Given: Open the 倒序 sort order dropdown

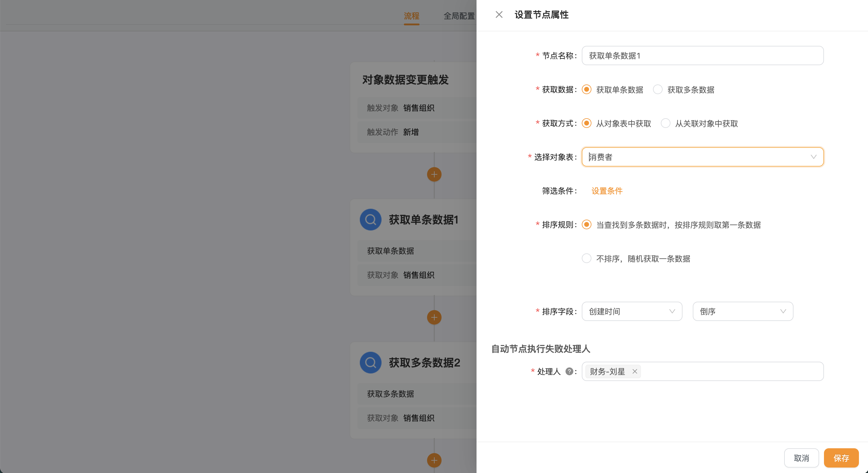Looking at the screenshot, I should coord(743,311).
